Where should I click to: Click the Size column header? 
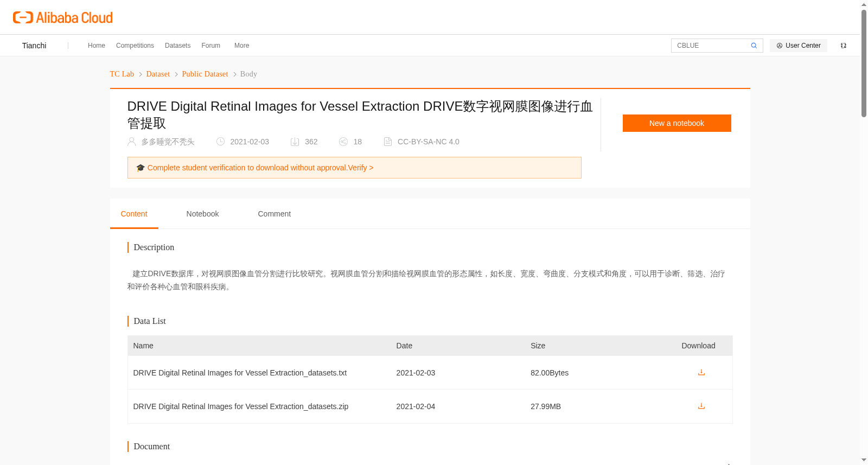(x=538, y=346)
